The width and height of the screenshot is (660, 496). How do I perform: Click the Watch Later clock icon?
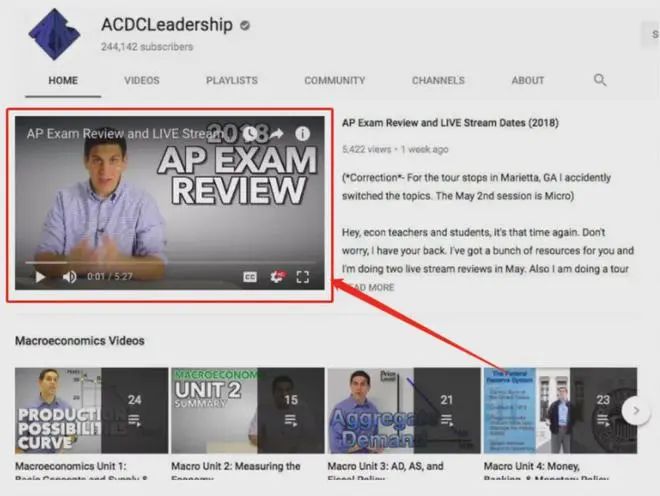tap(250, 133)
